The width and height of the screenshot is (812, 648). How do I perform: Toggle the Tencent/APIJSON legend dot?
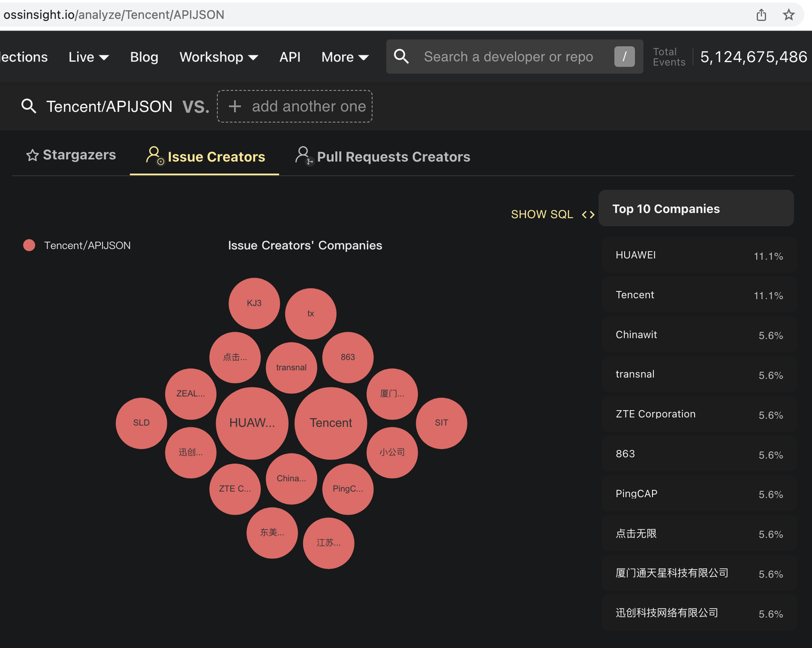pos(29,245)
